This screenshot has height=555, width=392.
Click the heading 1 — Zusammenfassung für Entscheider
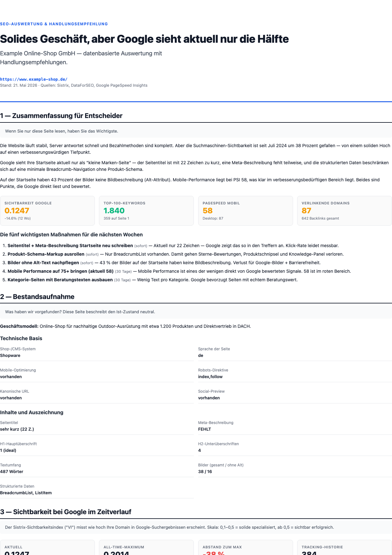click(x=61, y=116)
